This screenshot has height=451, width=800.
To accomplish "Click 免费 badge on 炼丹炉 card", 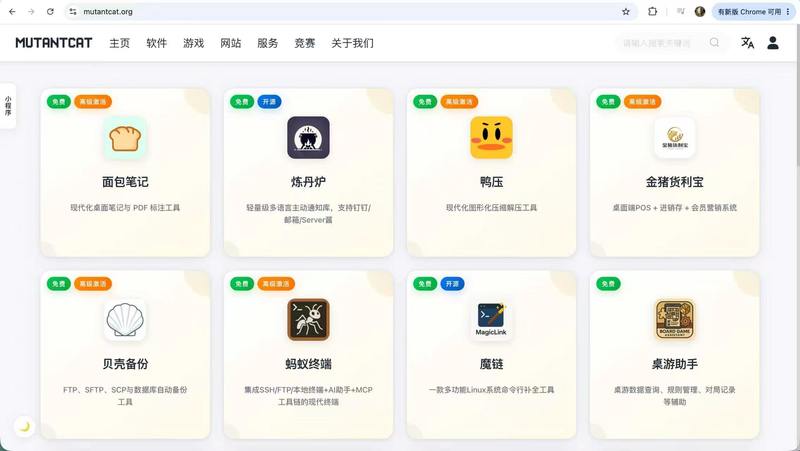I will (x=242, y=102).
